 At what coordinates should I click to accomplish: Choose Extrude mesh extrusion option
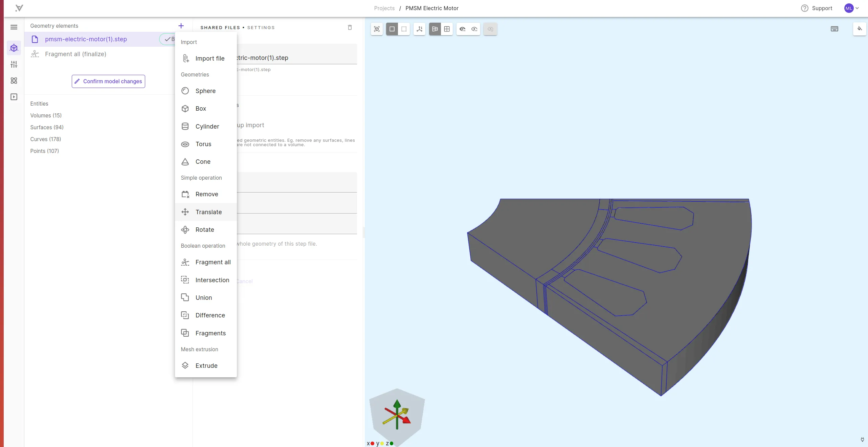pyautogui.click(x=206, y=366)
